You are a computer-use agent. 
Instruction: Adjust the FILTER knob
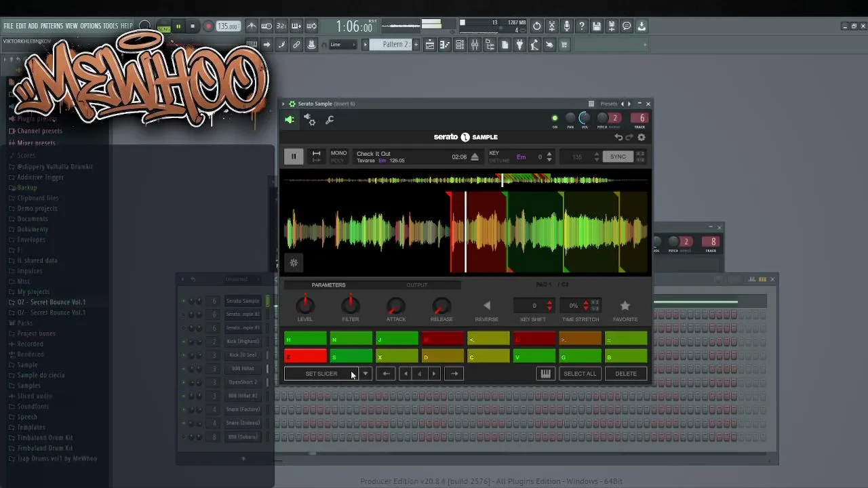(x=350, y=306)
